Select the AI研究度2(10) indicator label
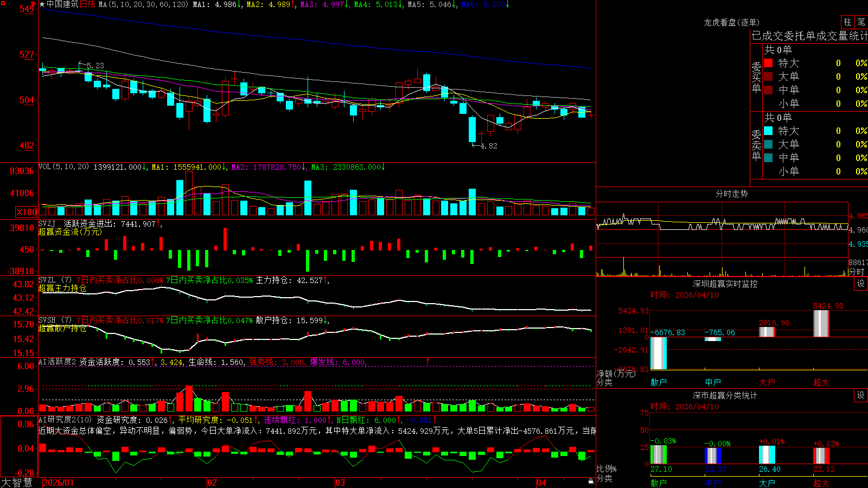Viewport: 868px width, 488px height. click(65, 420)
